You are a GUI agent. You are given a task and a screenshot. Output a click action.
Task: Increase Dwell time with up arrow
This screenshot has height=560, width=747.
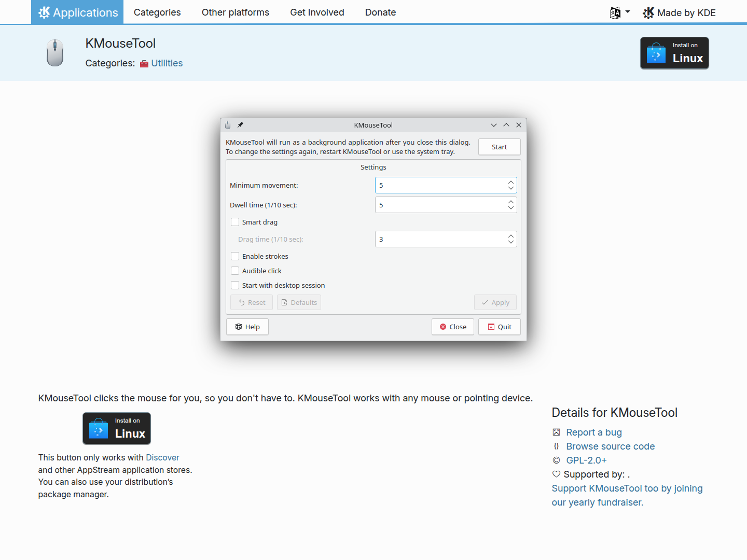click(x=511, y=202)
